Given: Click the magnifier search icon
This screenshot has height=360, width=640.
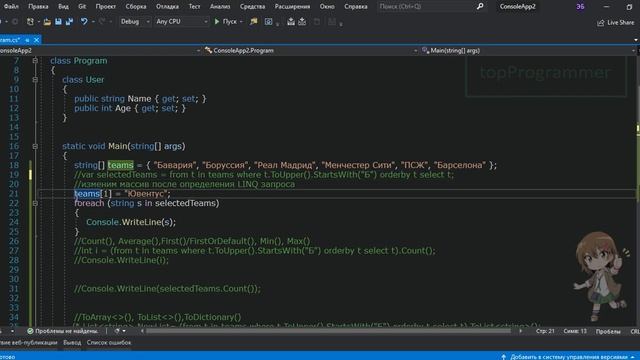Looking at the screenshot, I should coord(480,7).
